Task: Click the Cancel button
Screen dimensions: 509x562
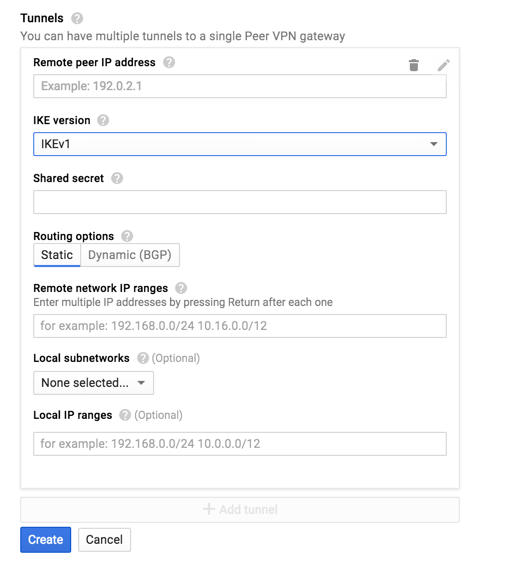Action: point(104,539)
